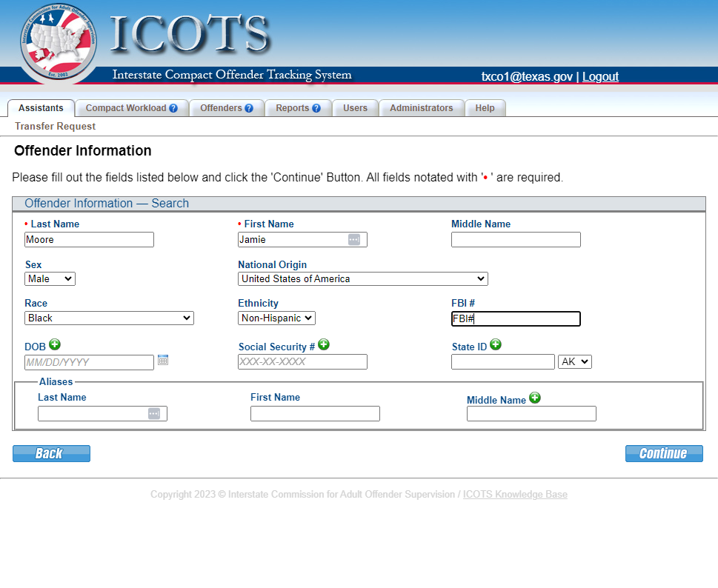Image resolution: width=718 pixels, height=588 pixels.
Task: Click the ellipsis icon in First Name field
Action: click(354, 239)
